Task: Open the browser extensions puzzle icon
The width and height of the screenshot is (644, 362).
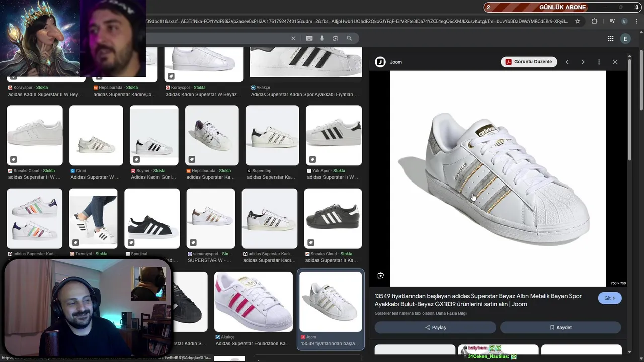Action: (594, 21)
